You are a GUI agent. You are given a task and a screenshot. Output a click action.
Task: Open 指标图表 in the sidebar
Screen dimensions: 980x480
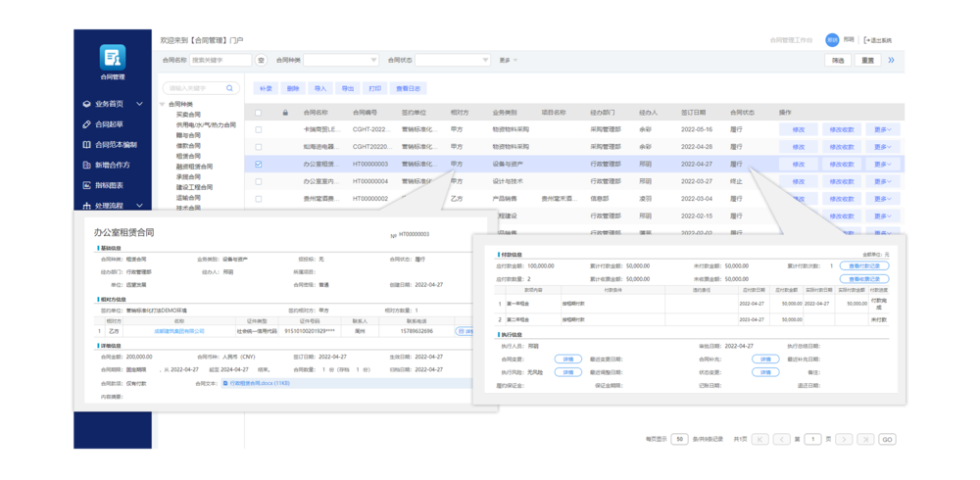click(109, 185)
